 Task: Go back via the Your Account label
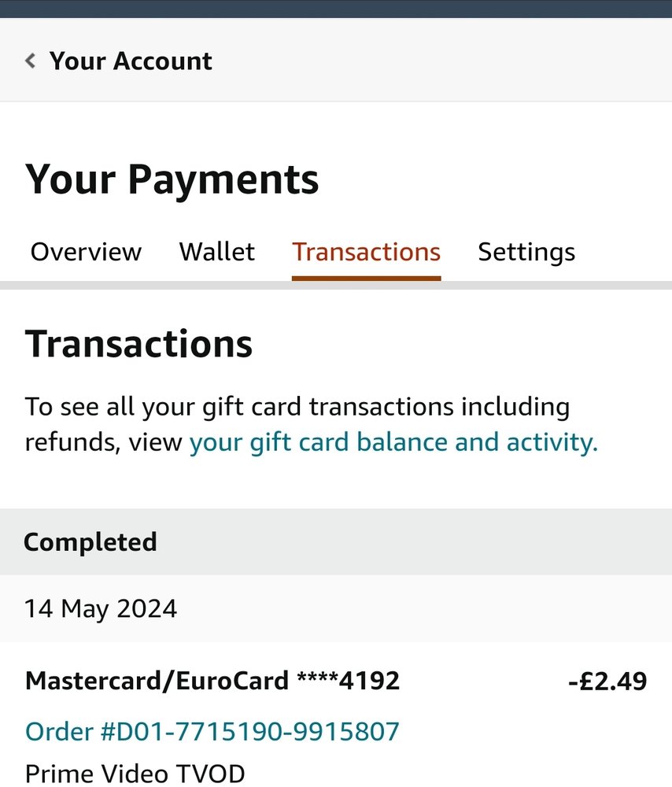pyautogui.click(x=131, y=61)
